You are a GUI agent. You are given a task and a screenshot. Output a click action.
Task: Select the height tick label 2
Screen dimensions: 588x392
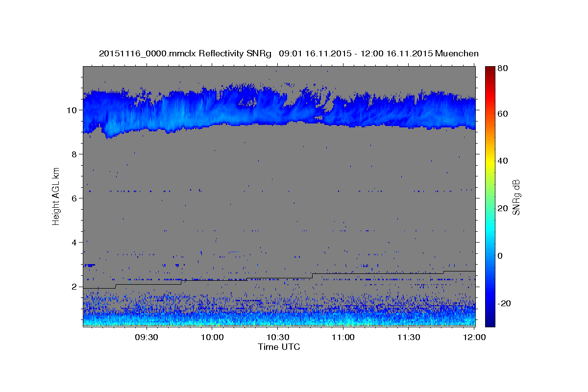(74, 287)
